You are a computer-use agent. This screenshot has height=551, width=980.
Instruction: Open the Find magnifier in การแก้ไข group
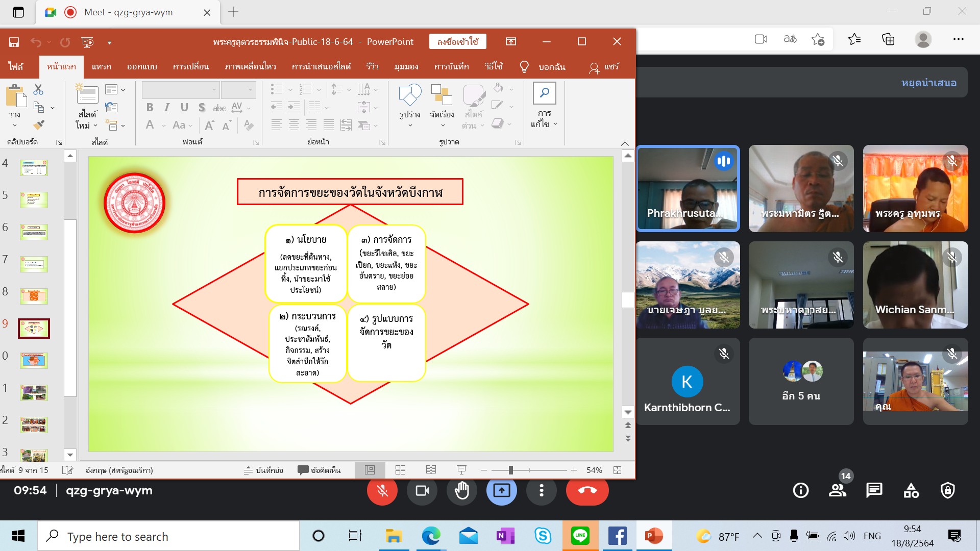544,93
